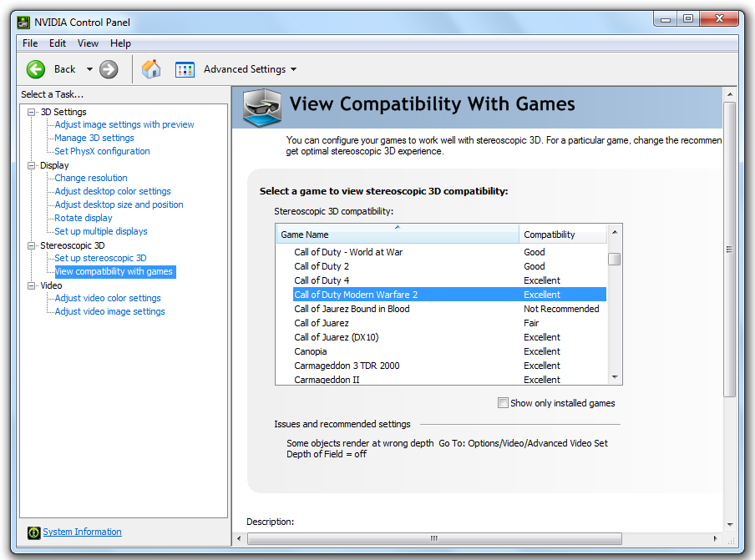Open the Back history dropdown arrow

89,69
